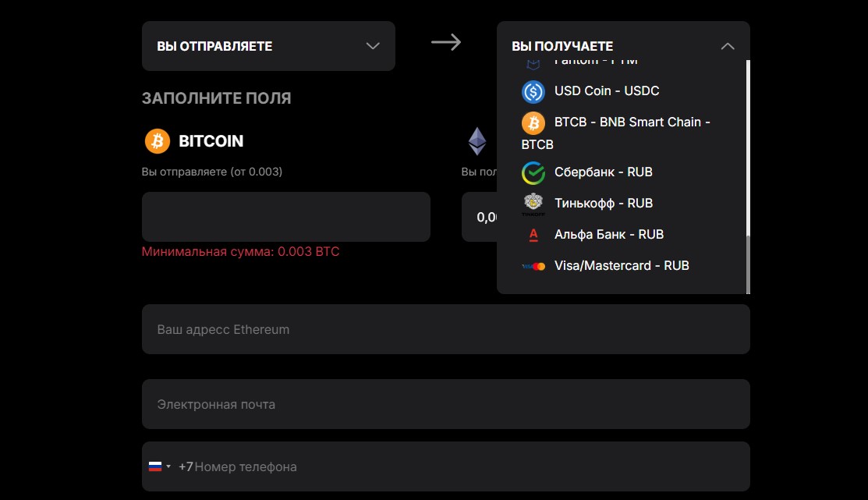
Task: Click the Tinkoff bank crest icon
Action: click(533, 204)
